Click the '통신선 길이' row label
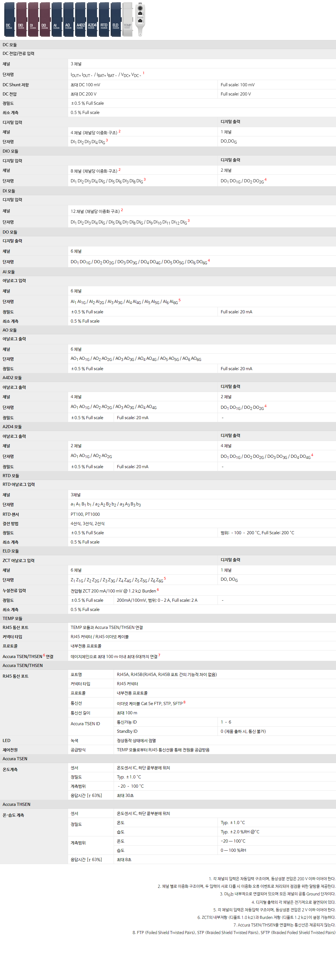This screenshot has width=336, height=980. tap(80, 713)
